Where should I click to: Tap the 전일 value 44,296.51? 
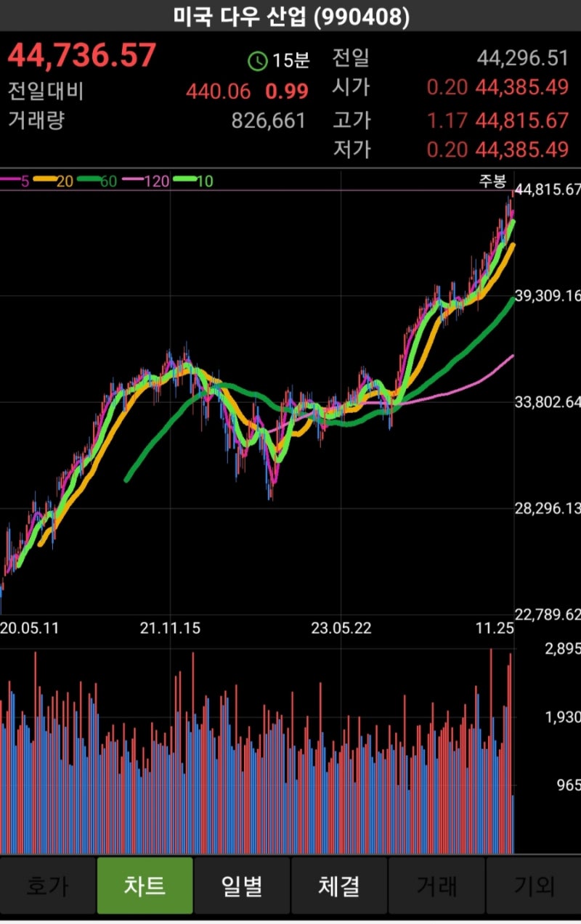point(522,58)
